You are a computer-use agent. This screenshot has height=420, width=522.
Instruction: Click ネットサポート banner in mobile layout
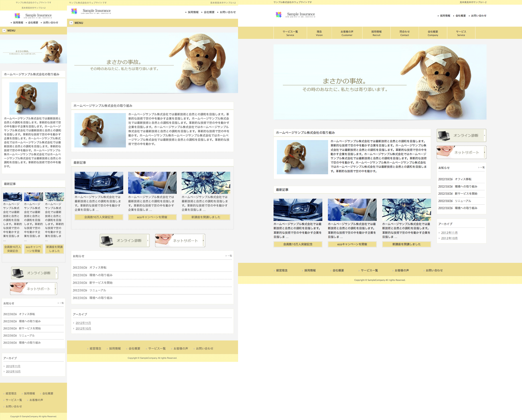33,289
